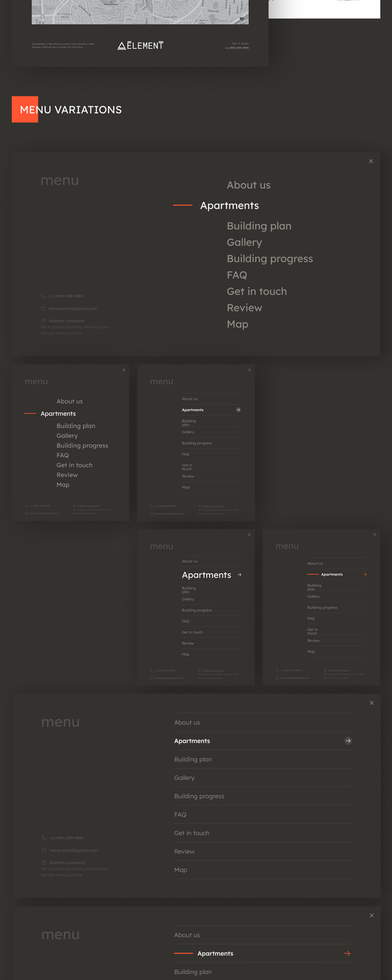Click the circled arrow on the wide divider-lined menu's Apartments row
Screen dimensions: 392x980
(348, 741)
